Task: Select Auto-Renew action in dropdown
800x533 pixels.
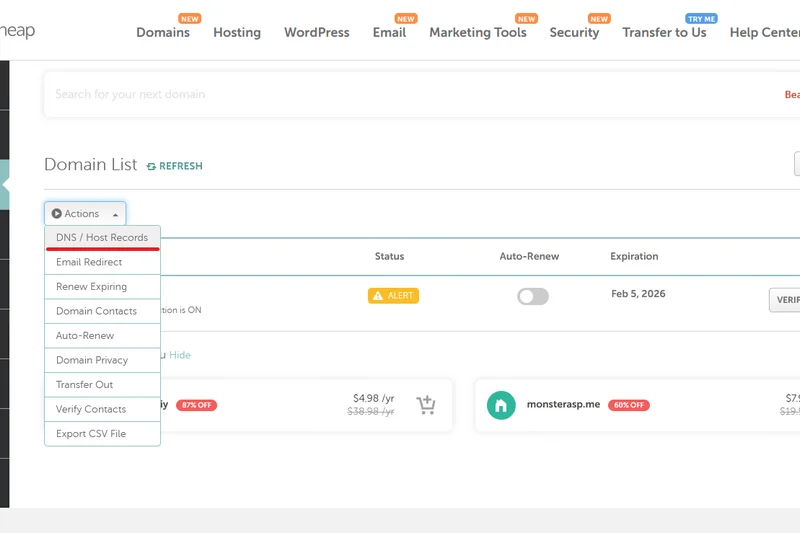Action: [103, 336]
